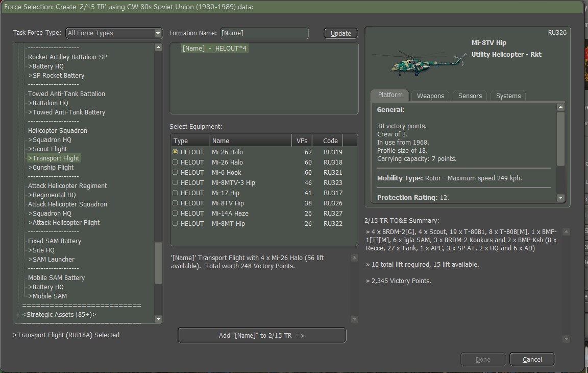Viewport: 588px width, 373px height.
Task: Select >Mobile SAM tree item
Action: pyautogui.click(x=47, y=296)
